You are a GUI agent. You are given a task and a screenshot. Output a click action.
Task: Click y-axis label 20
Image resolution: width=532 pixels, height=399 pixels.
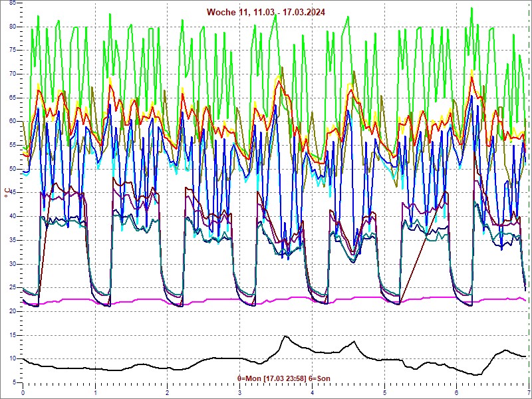12,311
